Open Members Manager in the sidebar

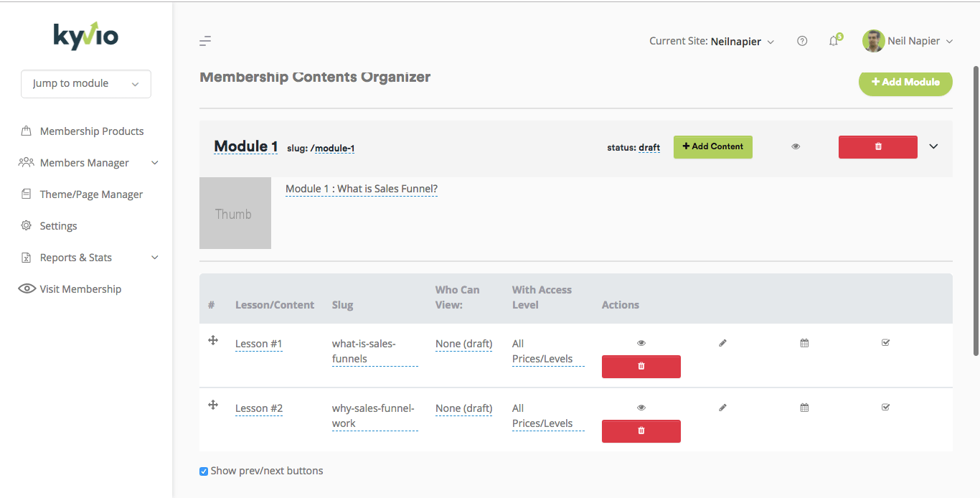click(x=85, y=163)
